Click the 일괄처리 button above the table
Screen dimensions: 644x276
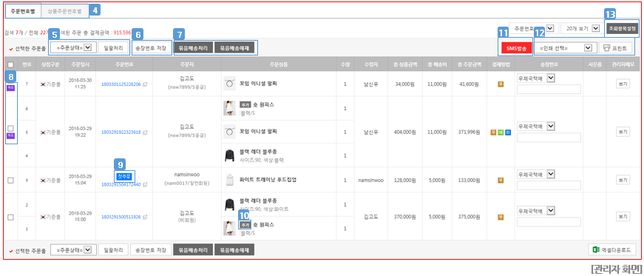[x=114, y=47]
